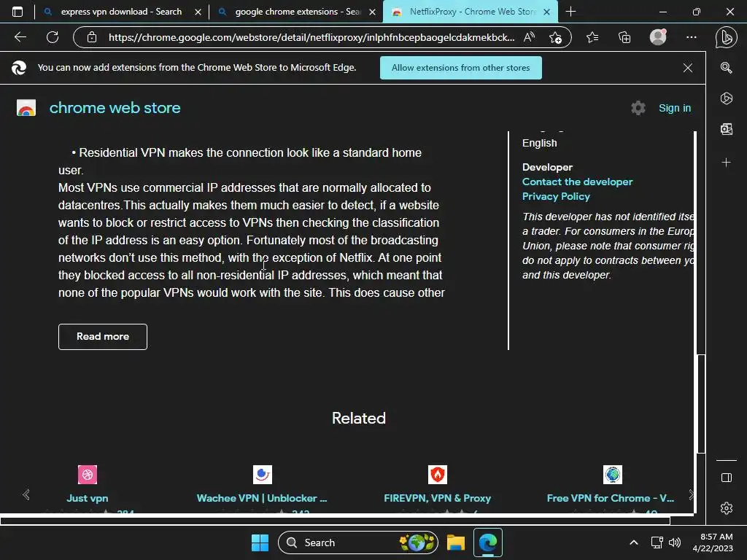Dismiss the extensions notification bar
Image resolution: width=747 pixels, height=560 pixels.
(x=687, y=68)
